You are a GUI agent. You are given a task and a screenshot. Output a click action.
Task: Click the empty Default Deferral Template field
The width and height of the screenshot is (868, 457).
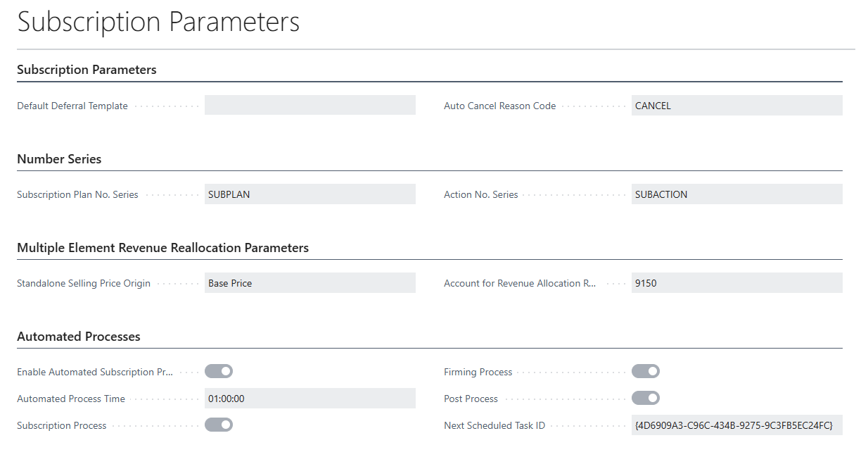[x=309, y=106]
